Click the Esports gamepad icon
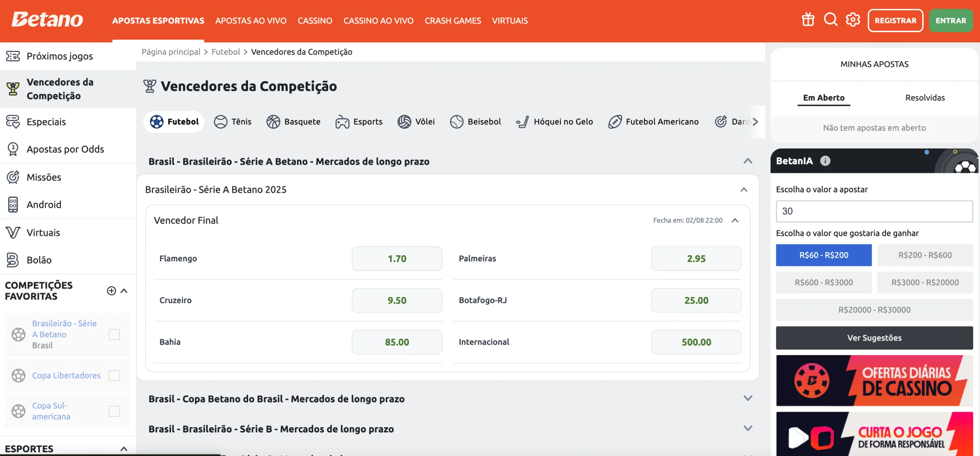 tap(342, 122)
